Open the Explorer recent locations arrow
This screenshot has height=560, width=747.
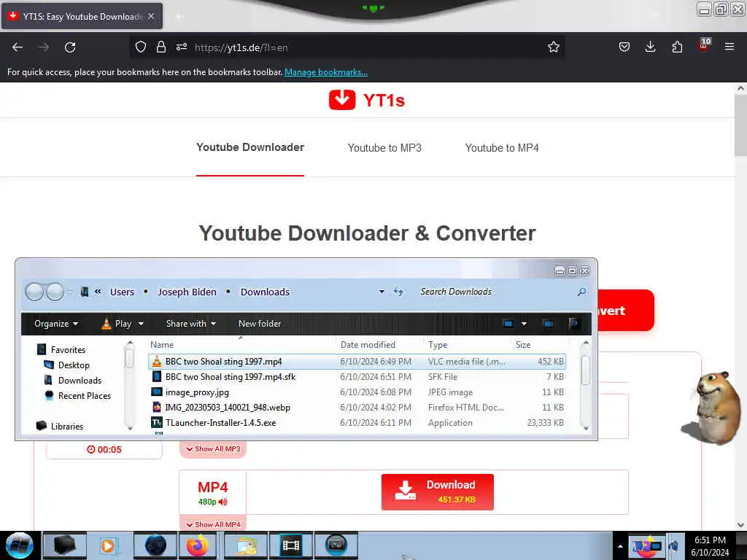(69, 292)
